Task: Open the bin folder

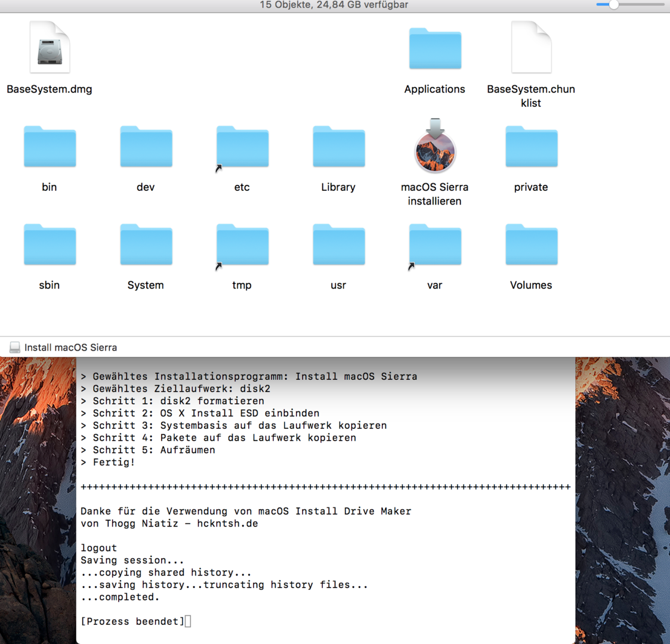Action: click(x=50, y=147)
